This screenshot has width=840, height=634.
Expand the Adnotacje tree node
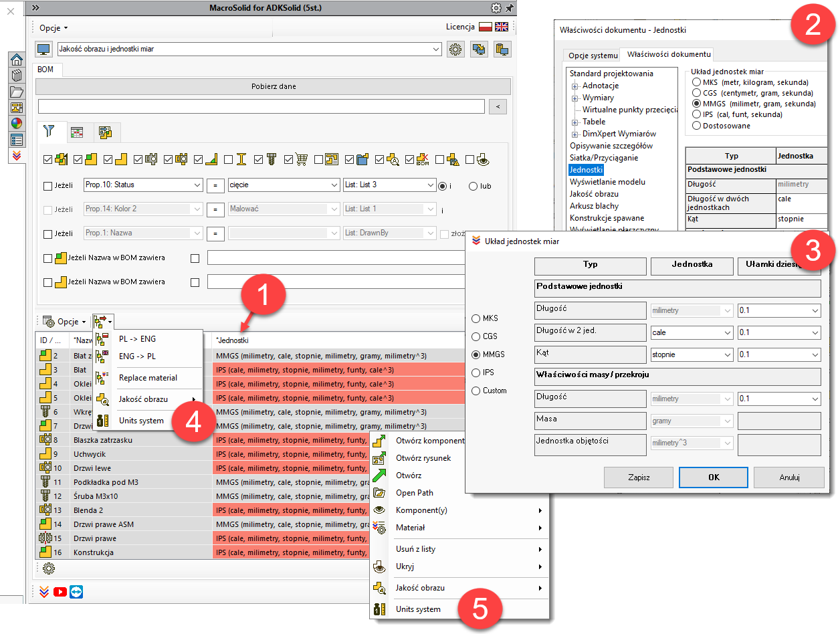click(574, 86)
